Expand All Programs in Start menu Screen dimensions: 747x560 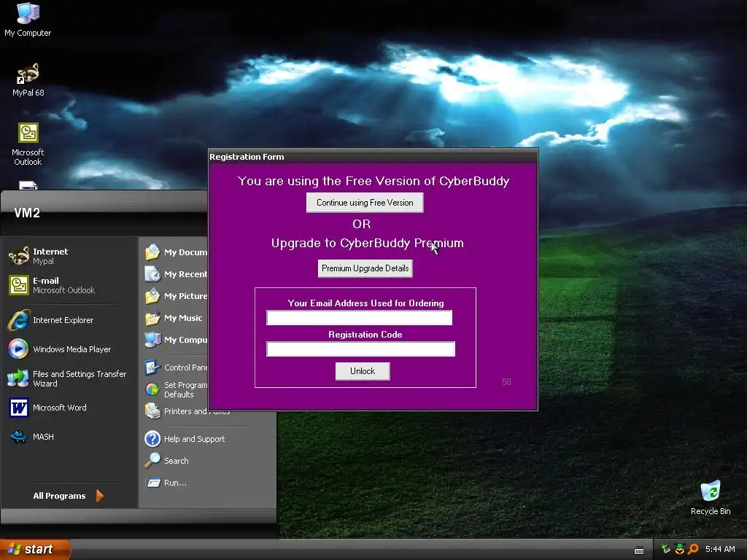tap(68, 496)
